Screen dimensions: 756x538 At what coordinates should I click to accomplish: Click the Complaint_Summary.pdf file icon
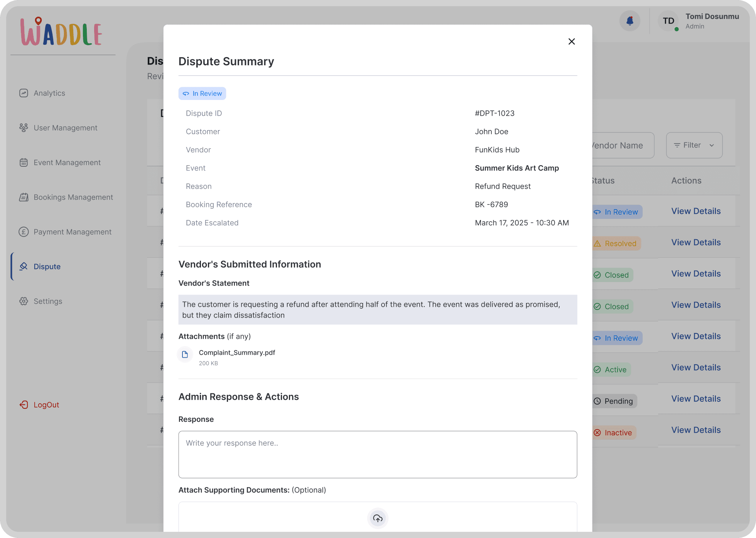click(185, 354)
